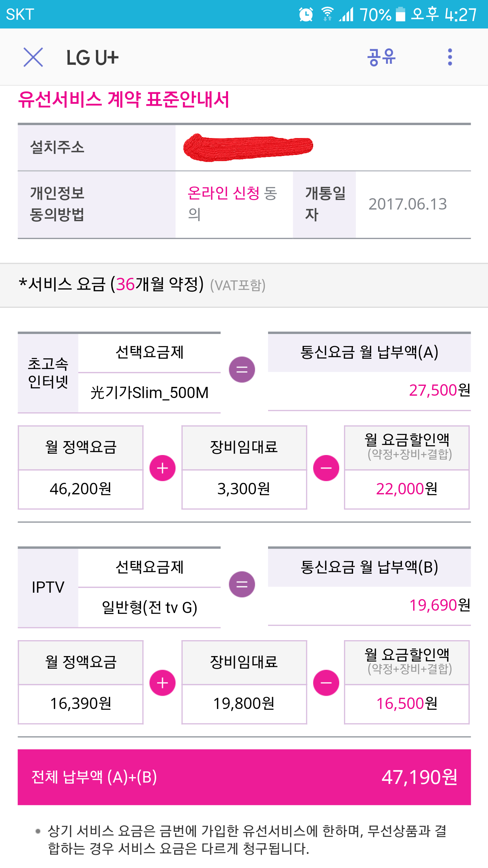Tap the 19,690원 IPTV payment amount
Image resolution: width=488 pixels, height=868 pixels.
coord(440,605)
